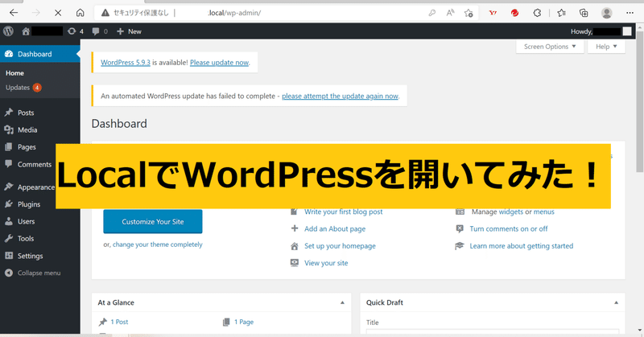The width and height of the screenshot is (644, 337).
Task: Open WordPress 5.9.3 link
Action: 126,63
